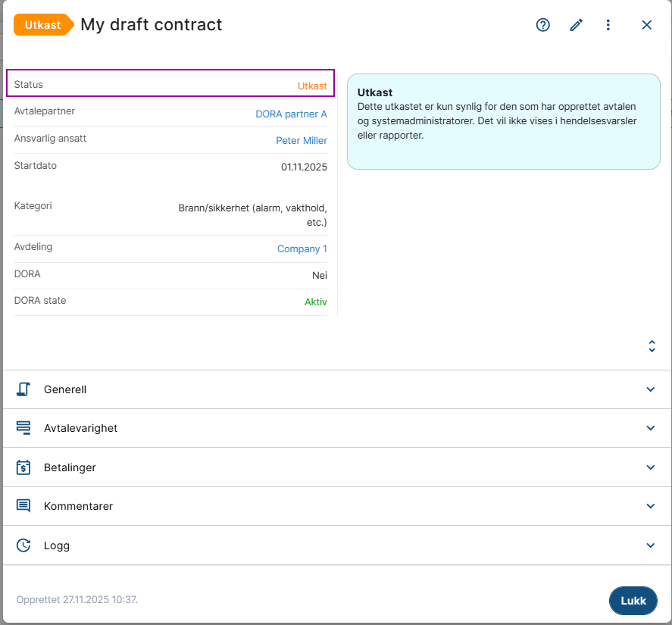
Task: Open the DORA partner A link
Action: (x=291, y=114)
